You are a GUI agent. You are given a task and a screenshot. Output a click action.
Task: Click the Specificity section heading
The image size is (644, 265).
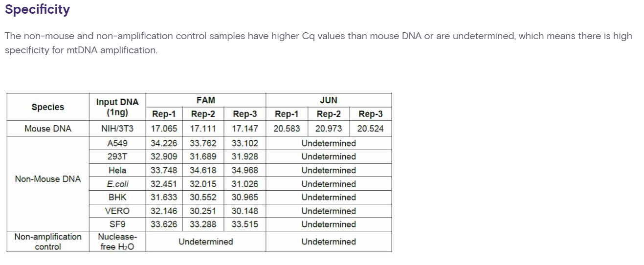pyautogui.click(x=37, y=10)
